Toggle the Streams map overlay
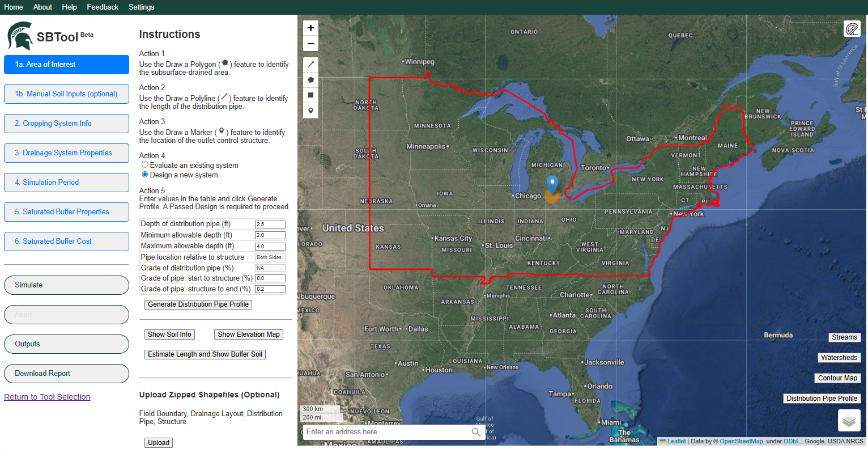The height and width of the screenshot is (449, 868). coord(844,337)
